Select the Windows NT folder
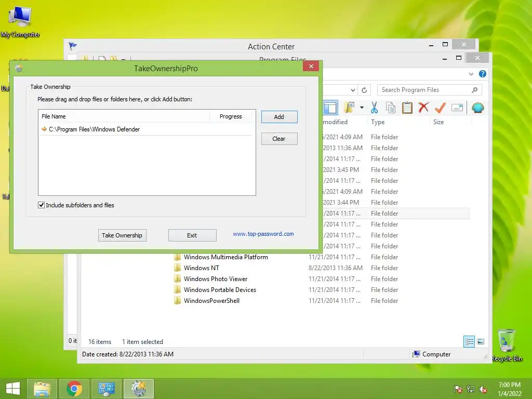Image resolution: width=532 pixels, height=399 pixels. (x=201, y=268)
